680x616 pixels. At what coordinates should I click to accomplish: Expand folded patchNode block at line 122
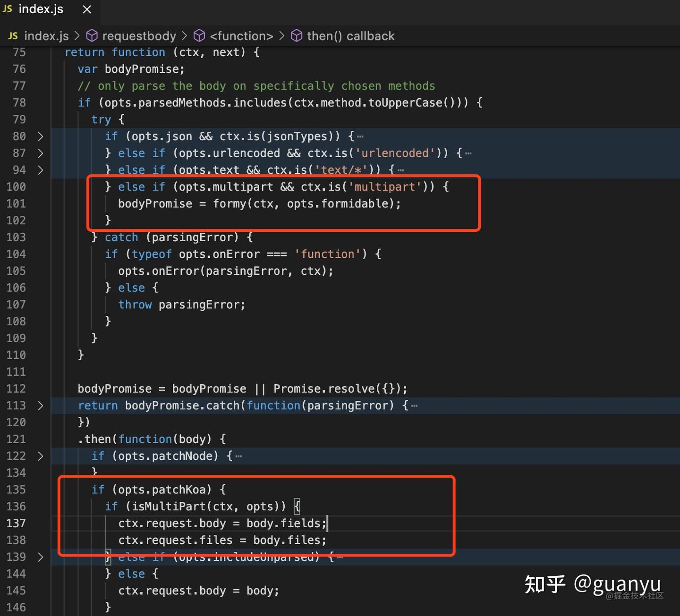[41, 456]
